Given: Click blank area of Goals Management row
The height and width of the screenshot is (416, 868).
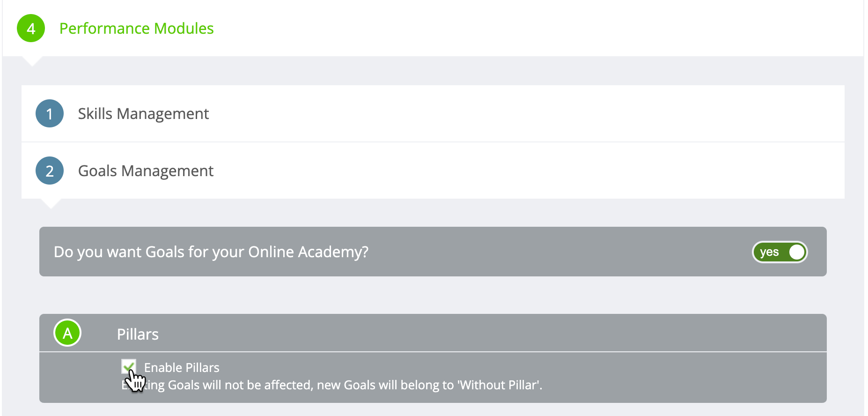Looking at the screenshot, I should pos(515,171).
